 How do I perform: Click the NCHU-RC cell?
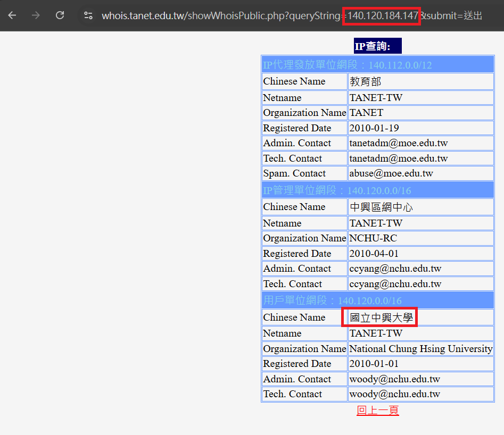point(421,238)
